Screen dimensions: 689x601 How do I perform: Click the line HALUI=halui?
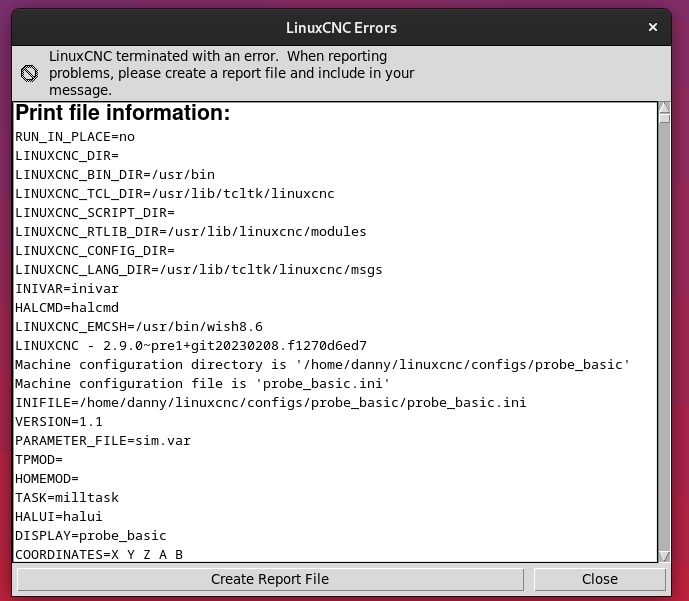point(59,517)
